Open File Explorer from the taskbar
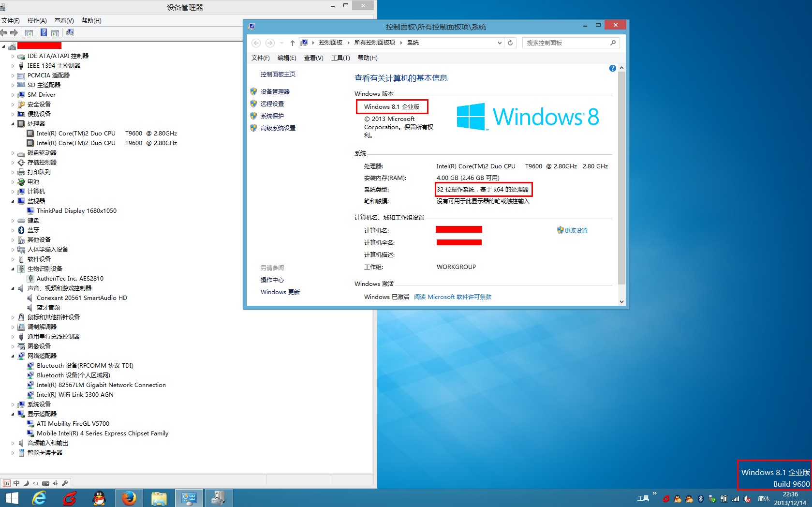Image resolution: width=812 pixels, height=507 pixels. 159,498
